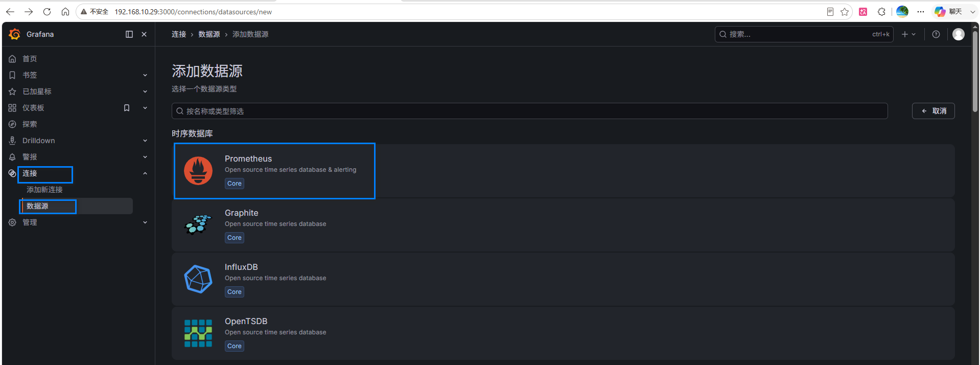
Task: Dock the sidebar menu panel icon
Action: [x=129, y=34]
